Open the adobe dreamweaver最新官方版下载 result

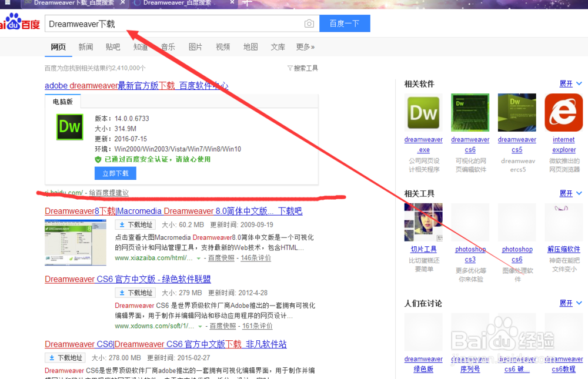(x=136, y=85)
